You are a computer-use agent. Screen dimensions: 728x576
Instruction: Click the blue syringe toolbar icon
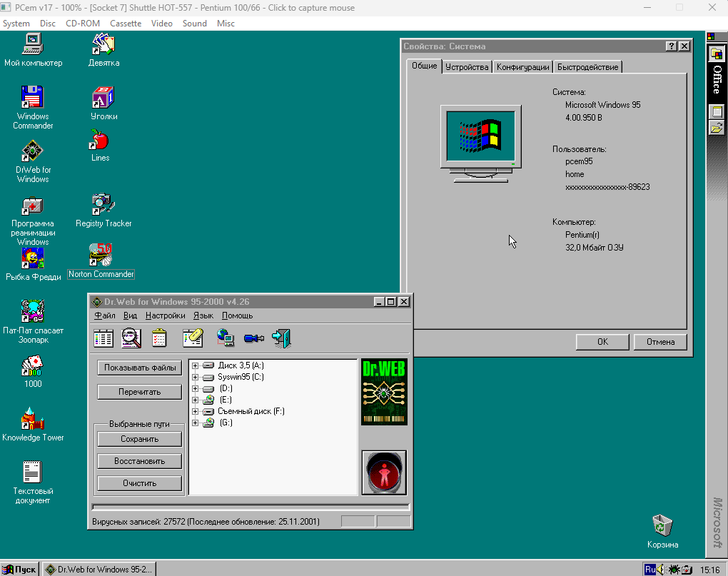click(254, 338)
